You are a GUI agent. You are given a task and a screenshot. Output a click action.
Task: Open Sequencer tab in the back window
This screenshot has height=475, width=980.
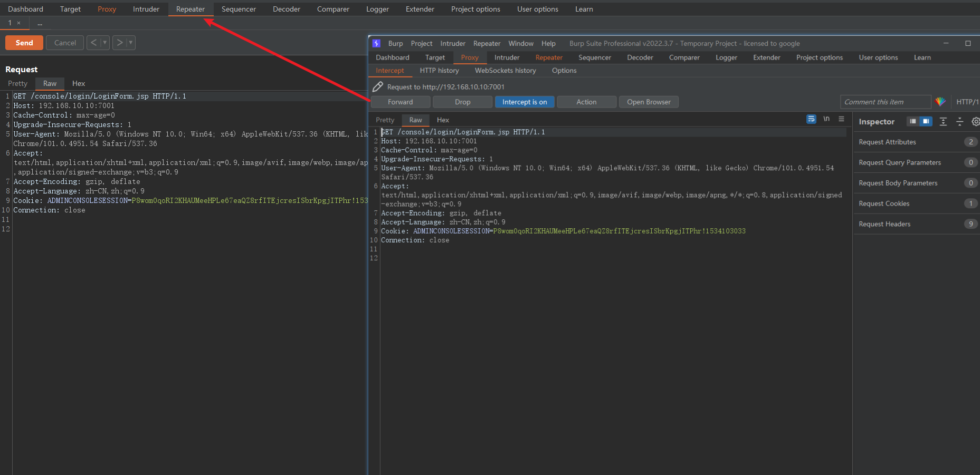(x=239, y=9)
